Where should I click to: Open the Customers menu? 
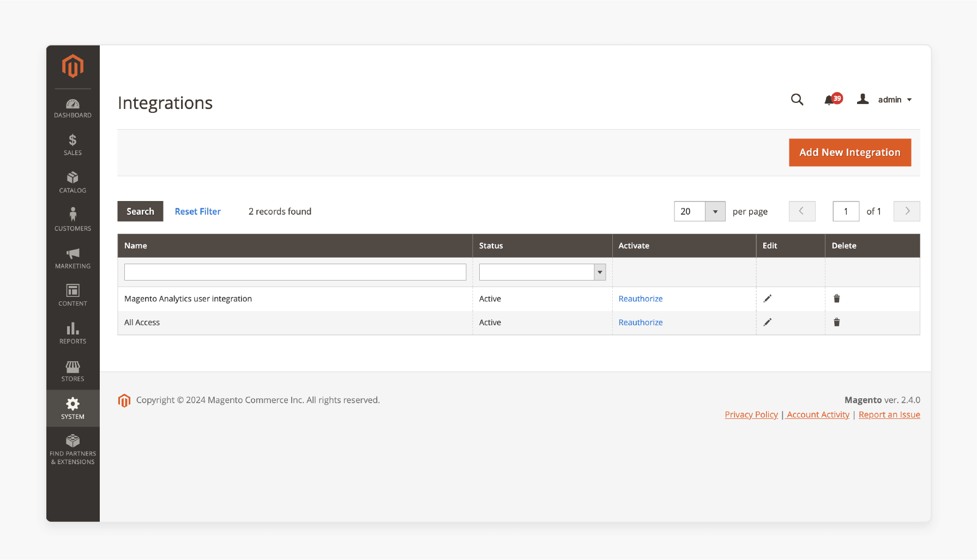pyautogui.click(x=73, y=220)
